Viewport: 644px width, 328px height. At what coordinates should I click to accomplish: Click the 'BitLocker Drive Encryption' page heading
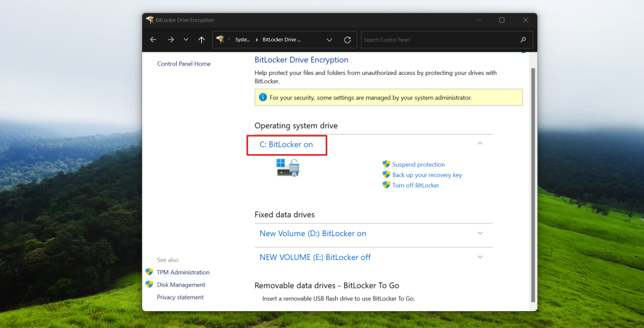[301, 60]
